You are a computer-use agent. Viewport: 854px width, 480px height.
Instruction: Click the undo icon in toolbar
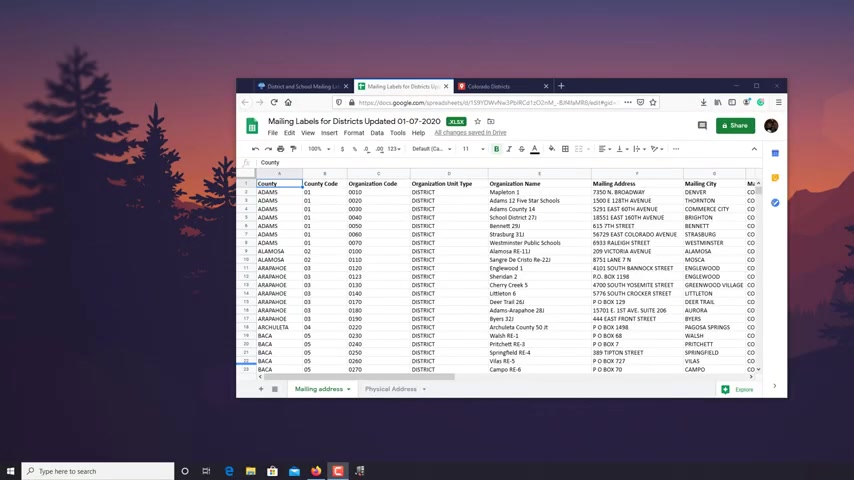pos(255,149)
